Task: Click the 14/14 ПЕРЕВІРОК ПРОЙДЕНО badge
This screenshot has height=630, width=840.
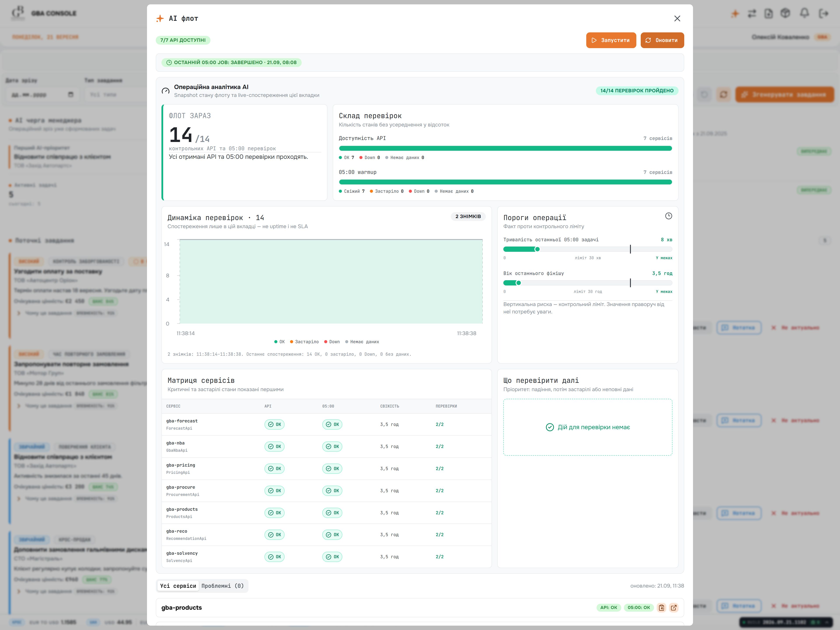Action: tap(637, 91)
